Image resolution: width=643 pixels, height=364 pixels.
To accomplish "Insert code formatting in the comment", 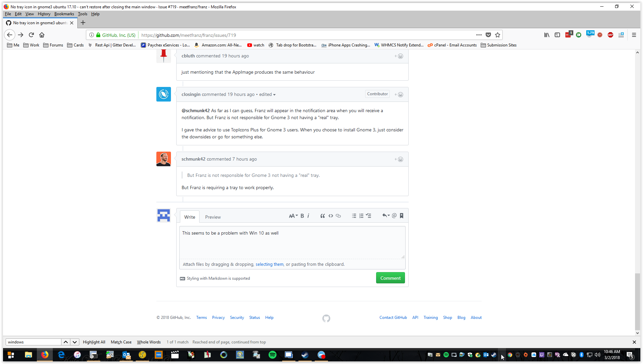I will click(x=331, y=216).
